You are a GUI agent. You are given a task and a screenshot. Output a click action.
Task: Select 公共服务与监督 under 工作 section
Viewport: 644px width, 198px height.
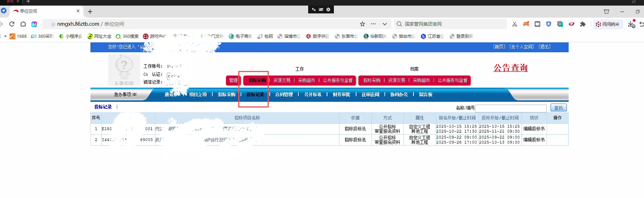tap(338, 80)
